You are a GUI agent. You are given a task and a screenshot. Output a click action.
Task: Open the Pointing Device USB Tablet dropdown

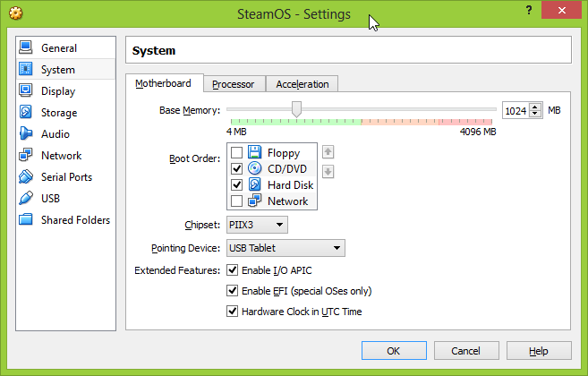285,248
